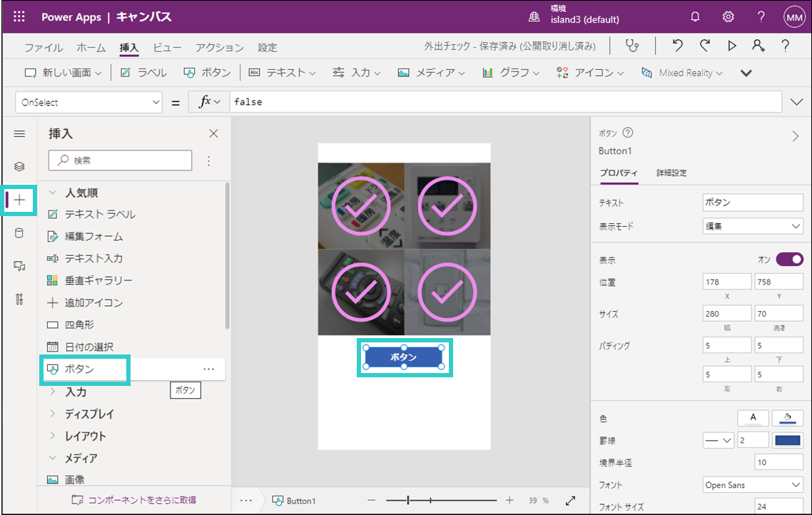The width and height of the screenshot is (812, 515).
Task: Zoom in with the plus icon
Action: pyautogui.click(x=509, y=500)
